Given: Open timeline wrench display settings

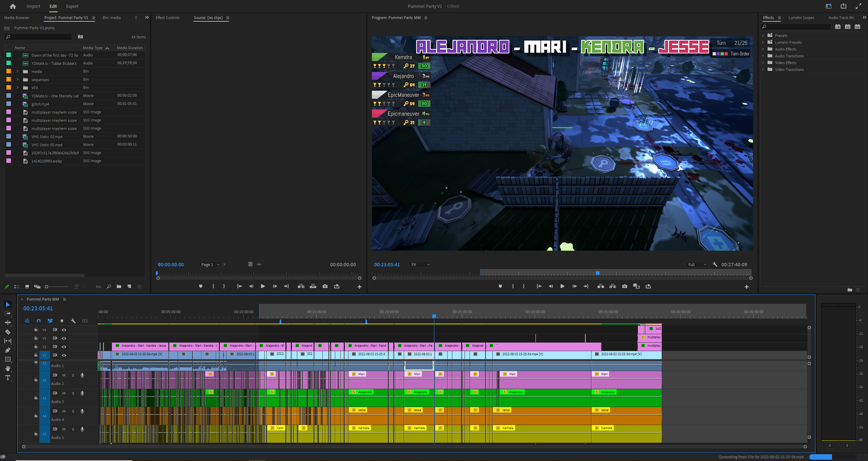Looking at the screenshot, I should [73, 321].
